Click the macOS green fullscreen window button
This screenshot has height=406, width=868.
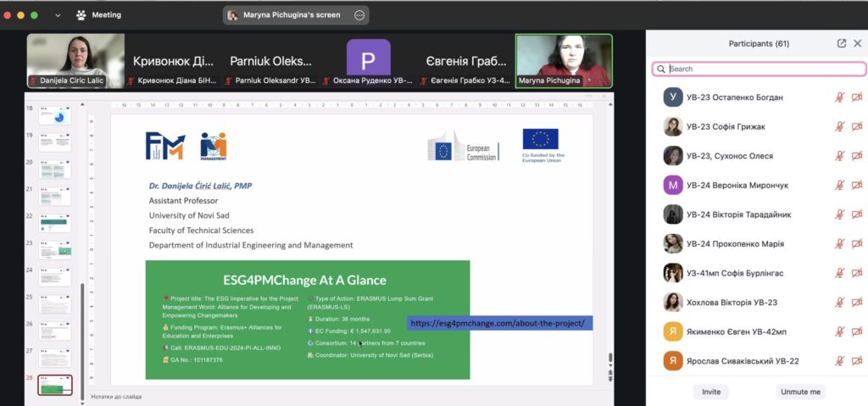[34, 15]
